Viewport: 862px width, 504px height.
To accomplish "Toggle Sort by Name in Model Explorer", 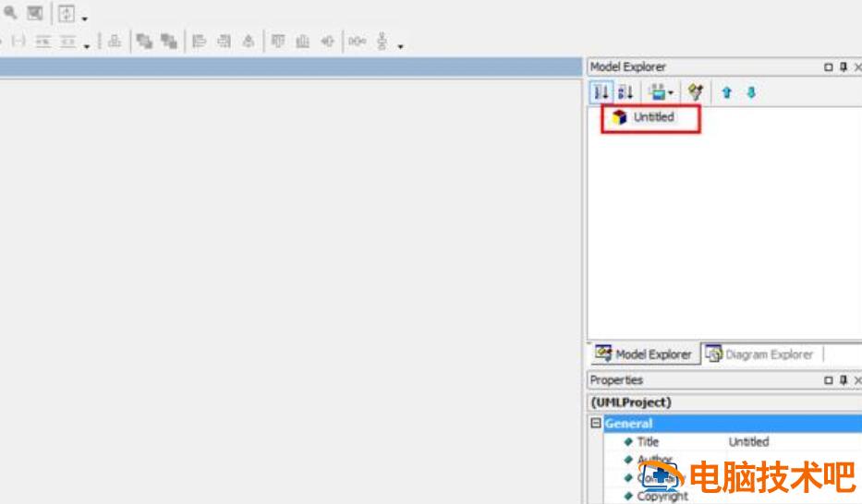I will (x=625, y=92).
